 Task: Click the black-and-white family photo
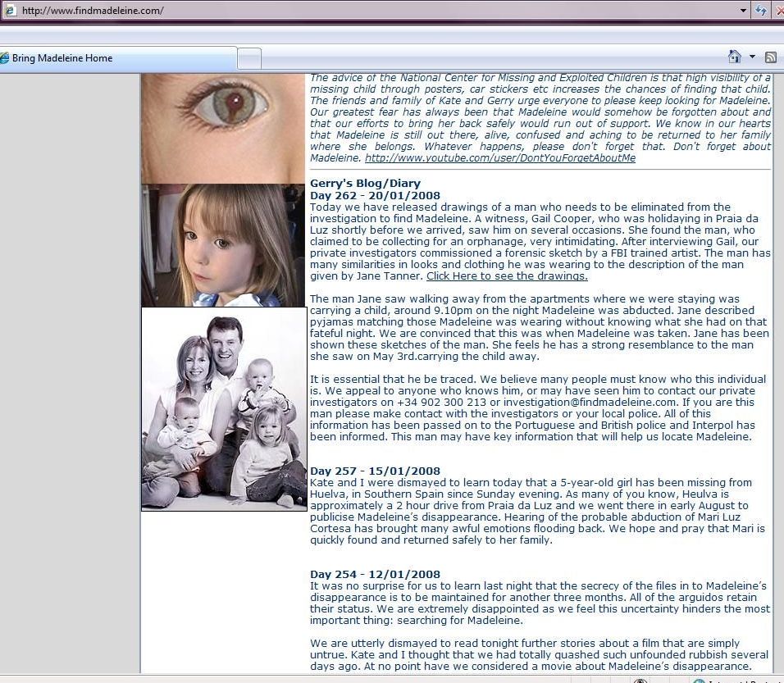coord(224,409)
